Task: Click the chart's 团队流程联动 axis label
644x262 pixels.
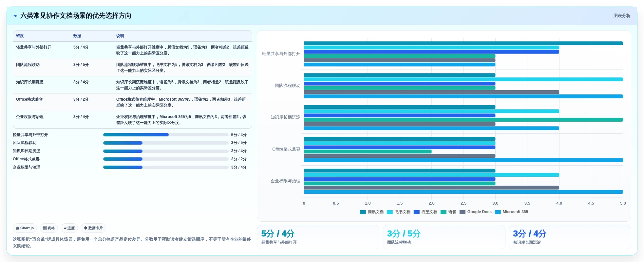Action: pos(287,86)
